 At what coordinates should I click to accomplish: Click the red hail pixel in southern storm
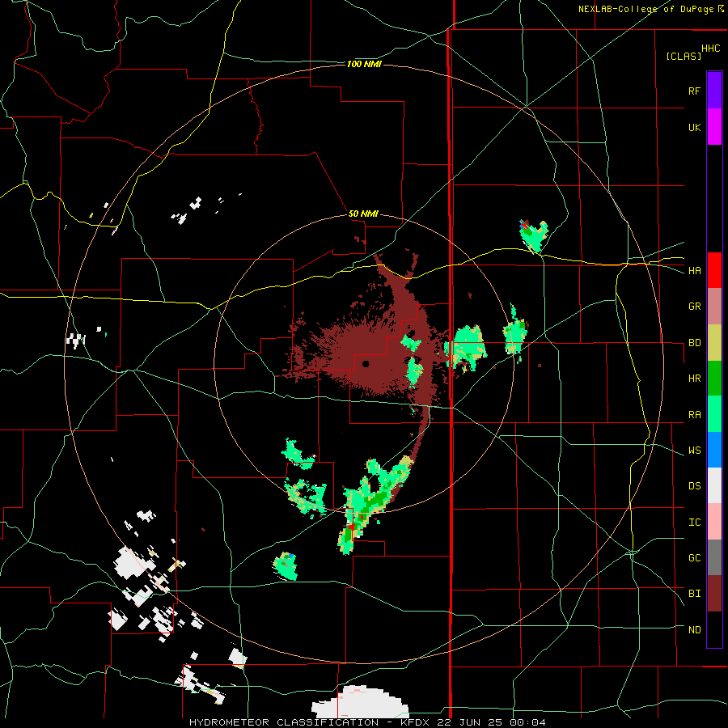(x=352, y=527)
